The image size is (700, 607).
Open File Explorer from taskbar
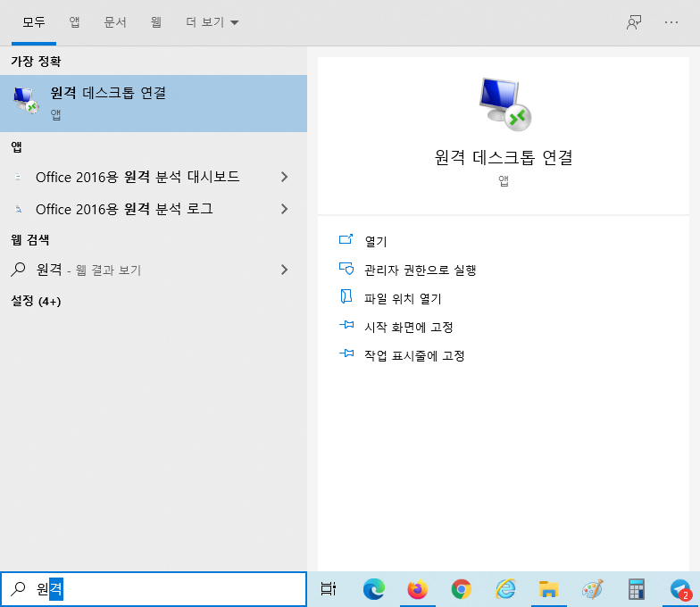pyautogui.click(x=548, y=589)
